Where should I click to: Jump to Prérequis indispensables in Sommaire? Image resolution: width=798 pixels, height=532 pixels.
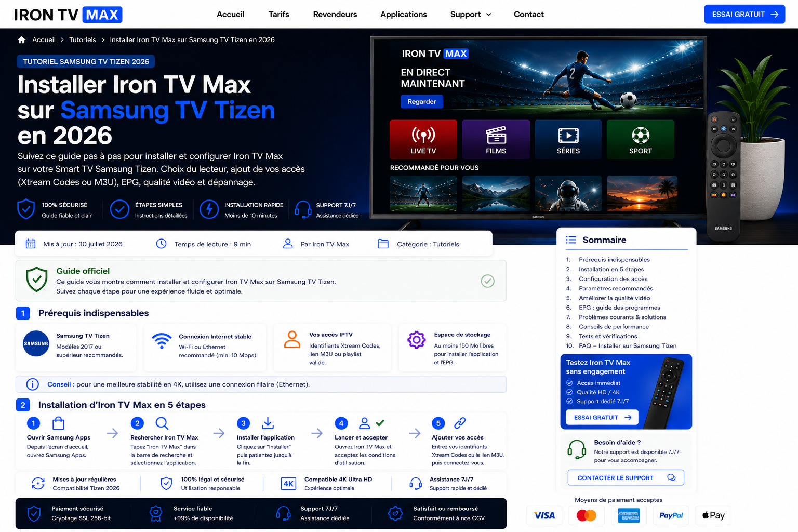click(614, 260)
